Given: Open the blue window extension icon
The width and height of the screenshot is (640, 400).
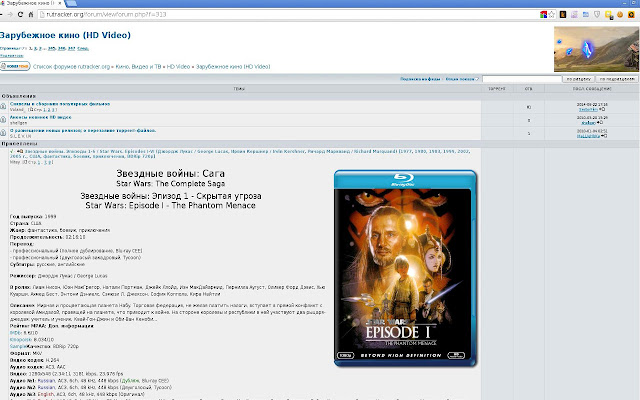Looking at the screenshot, I should click(x=586, y=15).
